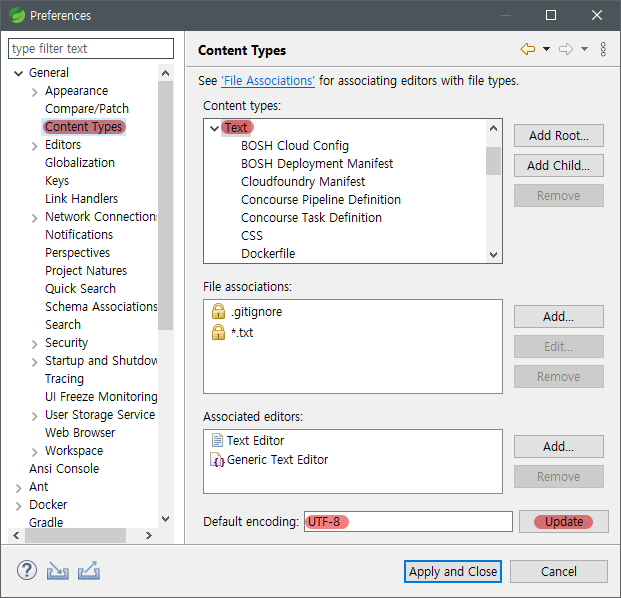
Task: Select the Dockerfile content type
Action: point(268,254)
